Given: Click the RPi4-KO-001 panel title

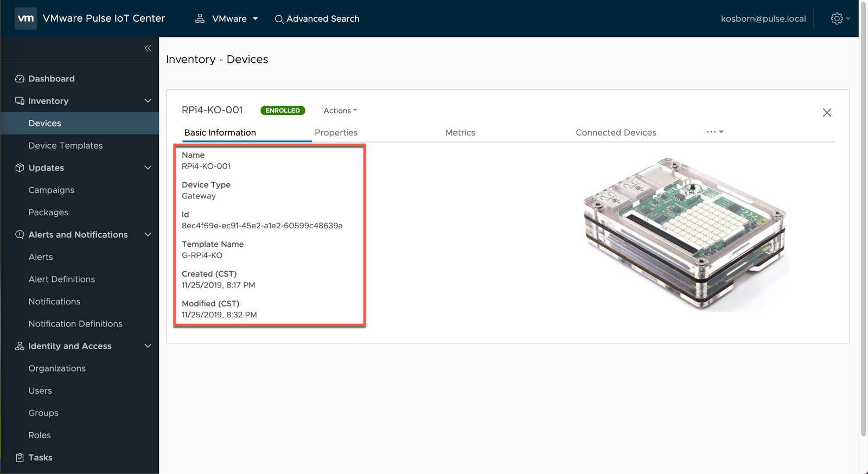Looking at the screenshot, I should coord(212,110).
